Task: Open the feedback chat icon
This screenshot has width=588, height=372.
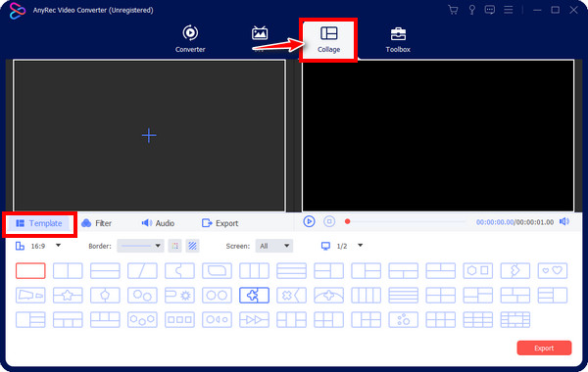Action: (x=489, y=10)
